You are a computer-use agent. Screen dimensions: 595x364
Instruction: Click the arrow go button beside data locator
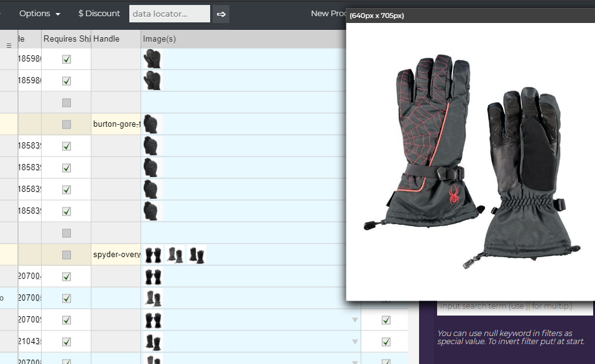pos(221,14)
